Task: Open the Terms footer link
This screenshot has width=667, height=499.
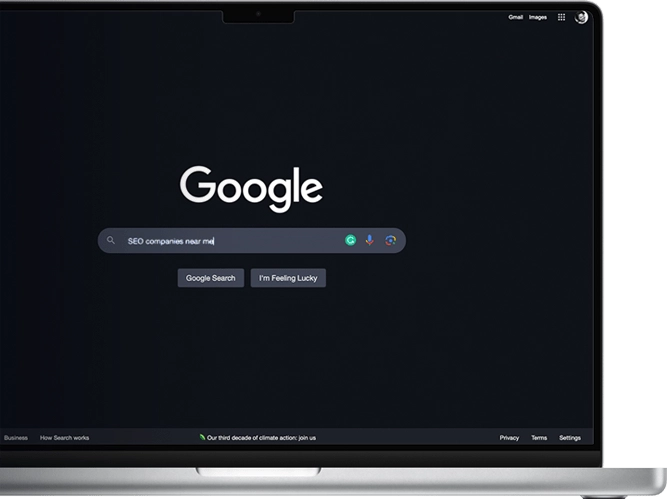Action: tap(539, 438)
